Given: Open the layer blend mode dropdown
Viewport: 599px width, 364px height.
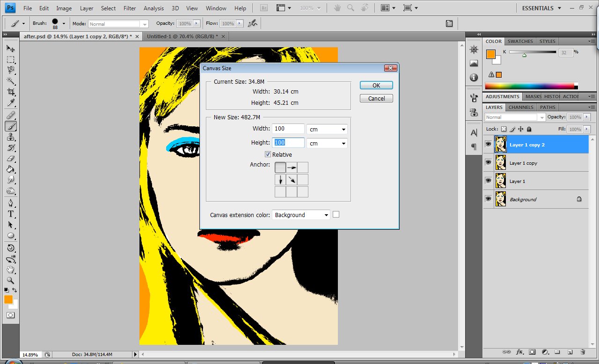Looking at the screenshot, I should (515, 117).
